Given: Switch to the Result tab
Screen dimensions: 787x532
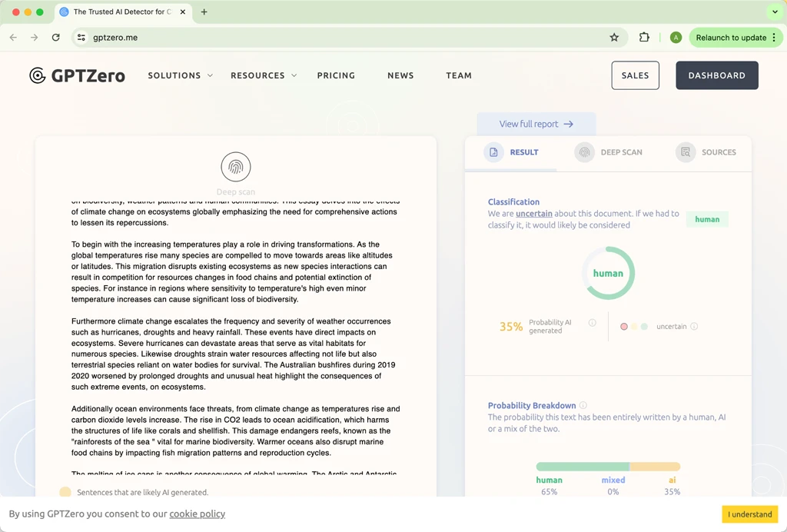Looking at the screenshot, I should click(x=511, y=152).
